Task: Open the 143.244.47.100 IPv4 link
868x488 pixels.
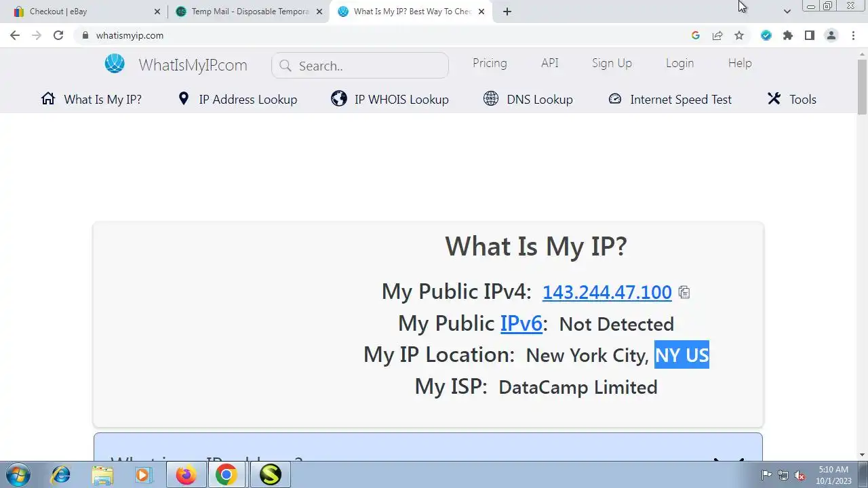Action: click(x=607, y=292)
